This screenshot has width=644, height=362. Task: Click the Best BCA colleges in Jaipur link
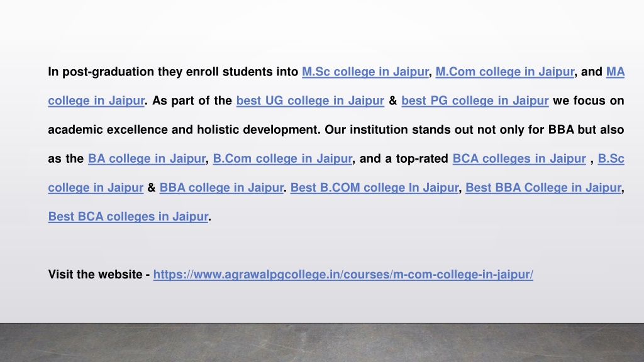128,216
